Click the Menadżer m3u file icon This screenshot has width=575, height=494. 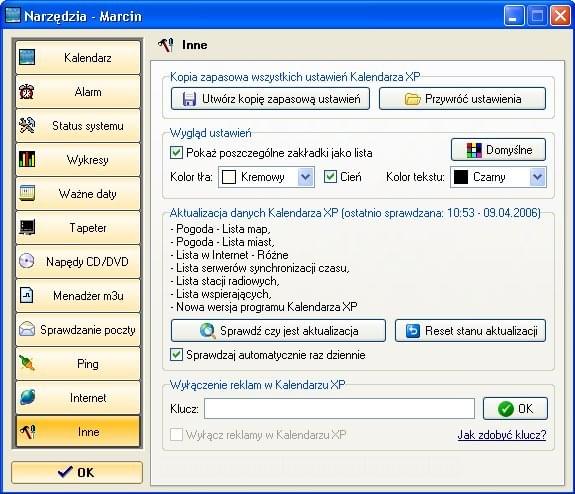tap(26, 295)
